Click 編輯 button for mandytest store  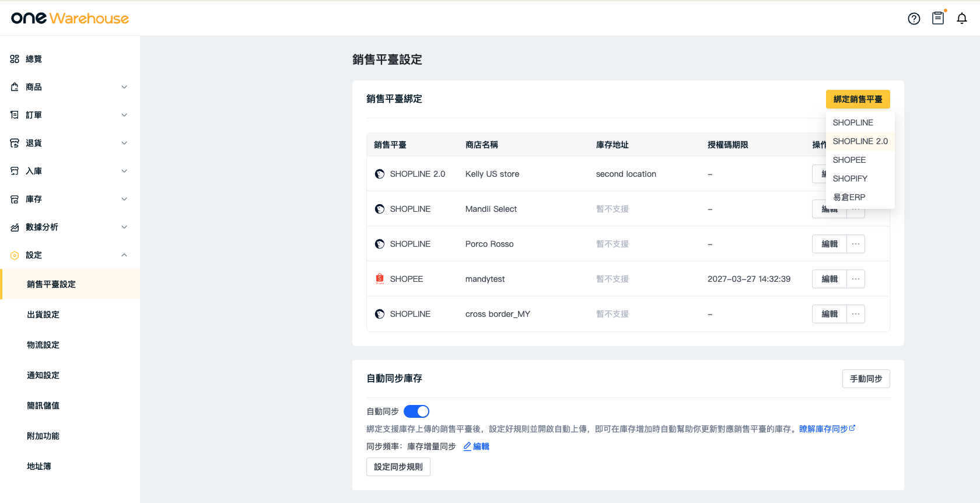pos(829,279)
